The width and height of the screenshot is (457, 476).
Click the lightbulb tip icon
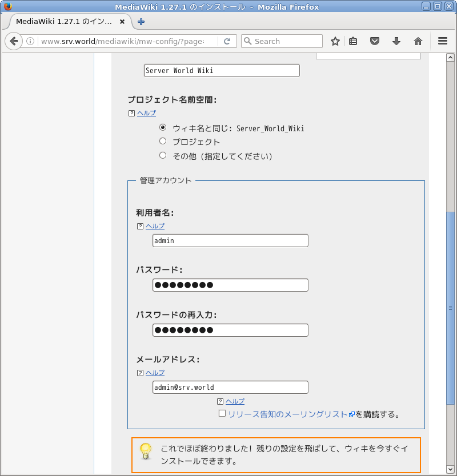click(146, 451)
